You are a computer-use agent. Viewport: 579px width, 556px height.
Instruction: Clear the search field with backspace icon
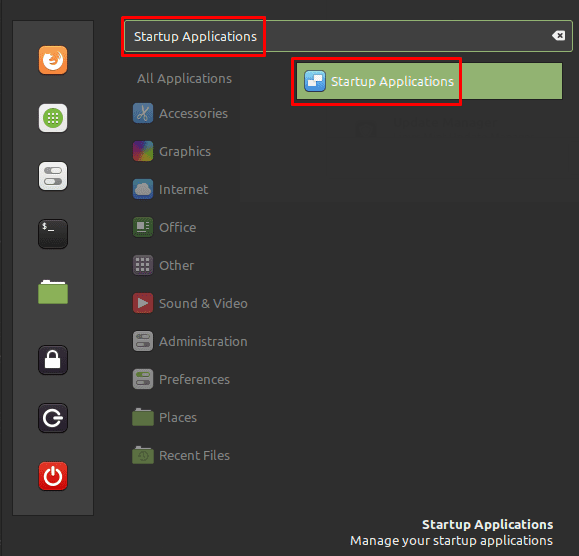pyautogui.click(x=558, y=36)
